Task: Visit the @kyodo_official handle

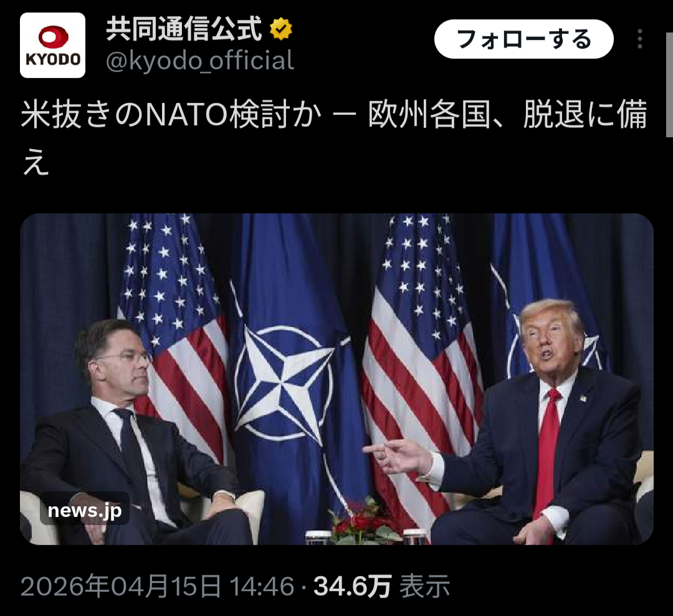Action: tap(200, 60)
